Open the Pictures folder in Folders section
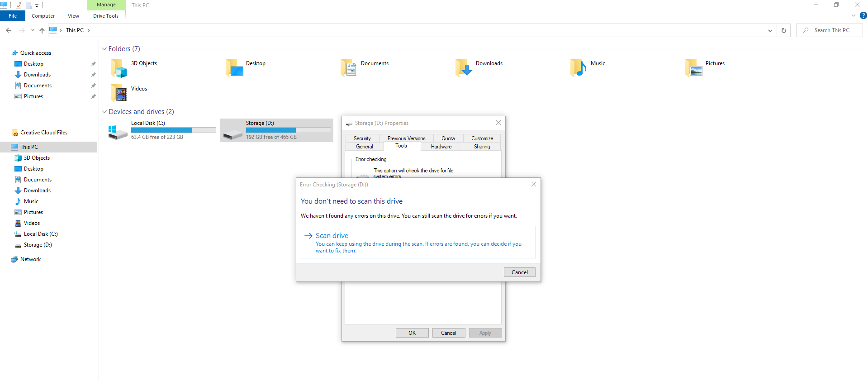Image resolution: width=868 pixels, height=381 pixels. coord(693,68)
